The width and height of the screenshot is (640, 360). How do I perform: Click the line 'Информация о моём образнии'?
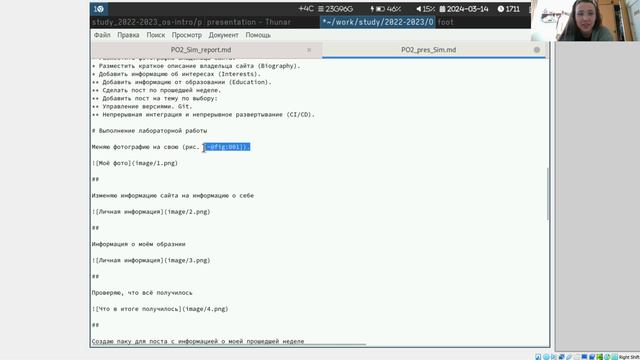coord(138,244)
